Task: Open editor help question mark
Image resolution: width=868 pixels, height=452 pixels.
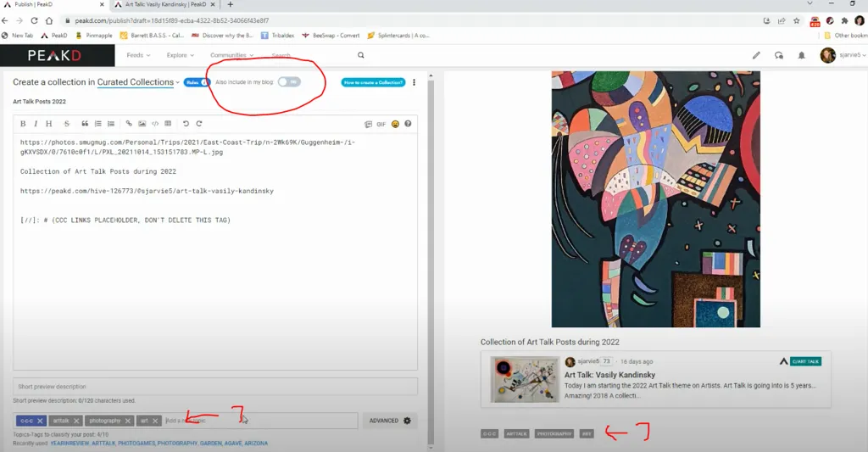Action: click(408, 124)
